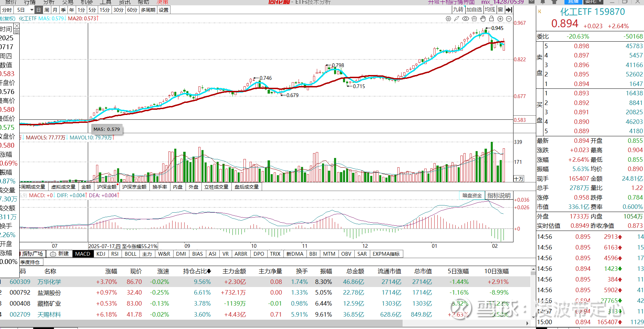Open the notification bell icon
Viewport: 644px width, 329px height.
[x=543, y=2]
